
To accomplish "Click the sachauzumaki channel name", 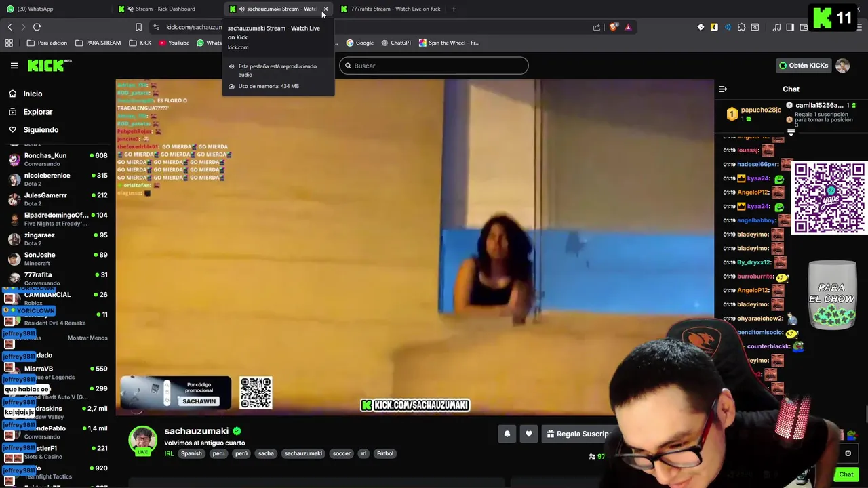I will [x=197, y=431].
